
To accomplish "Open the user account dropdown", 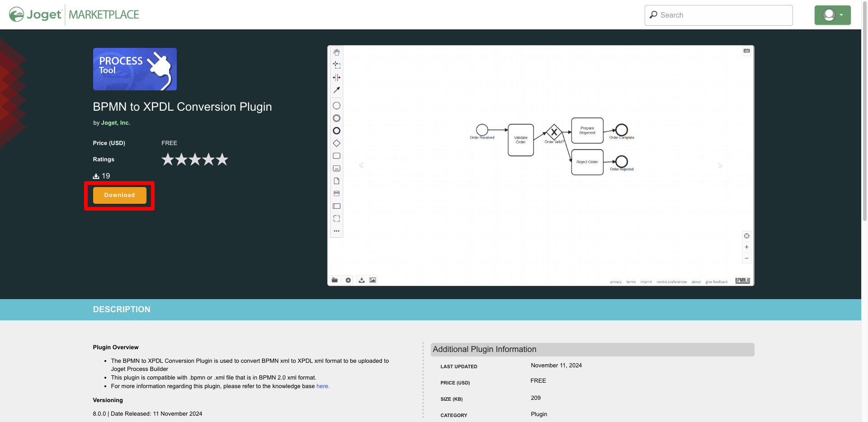I will 832,15.
